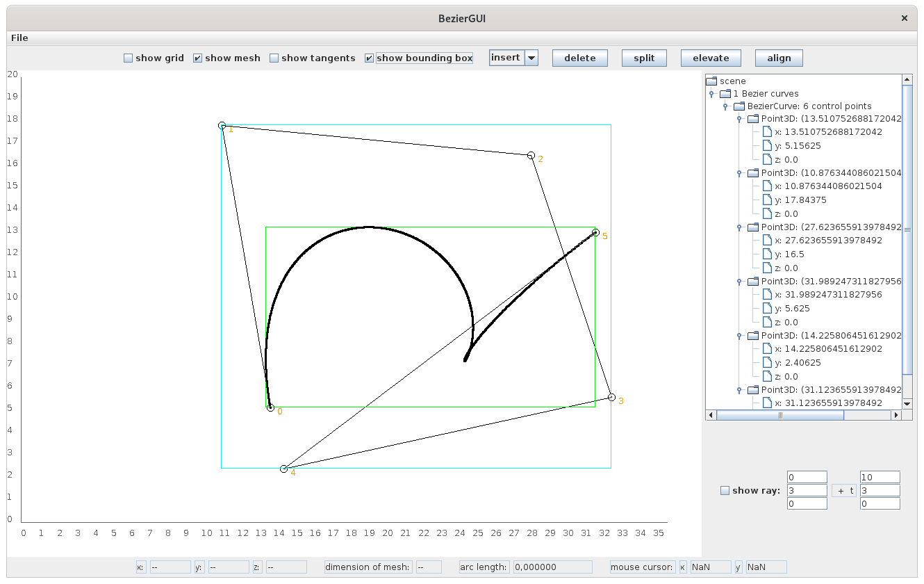
Task: Turn on the show ray checkbox
Action: click(725, 491)
